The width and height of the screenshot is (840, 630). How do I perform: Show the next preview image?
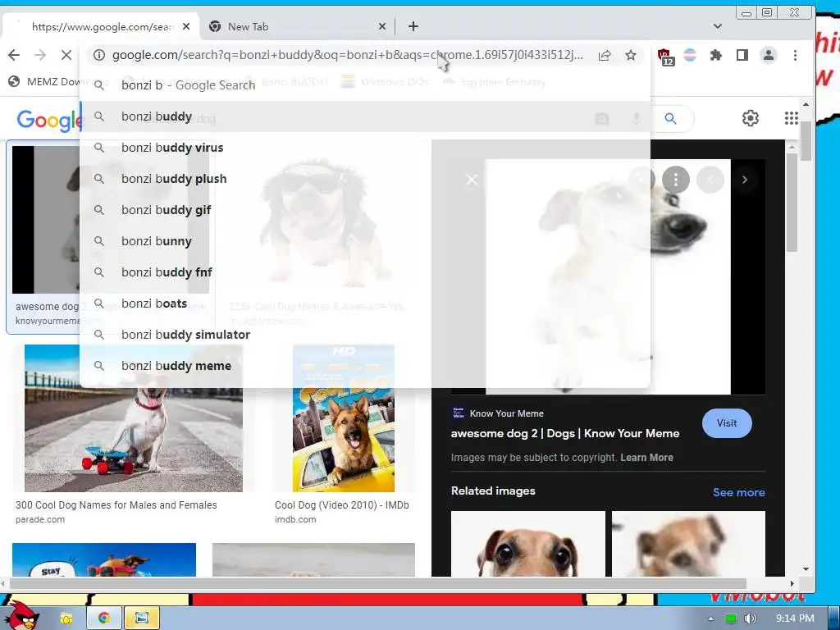coord(744,180)
